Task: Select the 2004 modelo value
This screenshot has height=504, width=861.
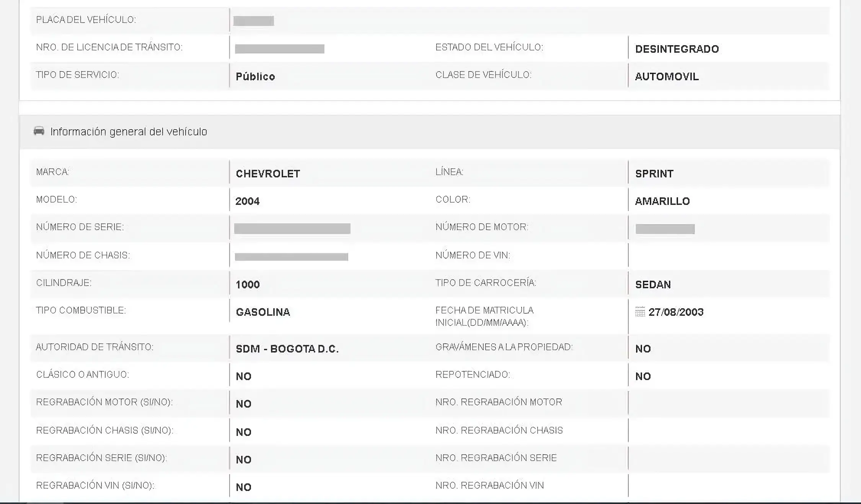Action: tap(248, 201)
